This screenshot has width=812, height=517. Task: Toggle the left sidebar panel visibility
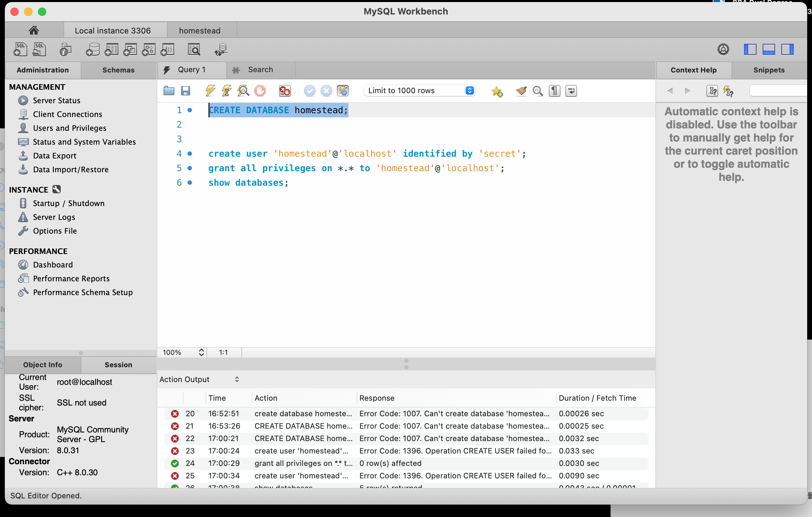pyautogui.click(x=750, y=50)
